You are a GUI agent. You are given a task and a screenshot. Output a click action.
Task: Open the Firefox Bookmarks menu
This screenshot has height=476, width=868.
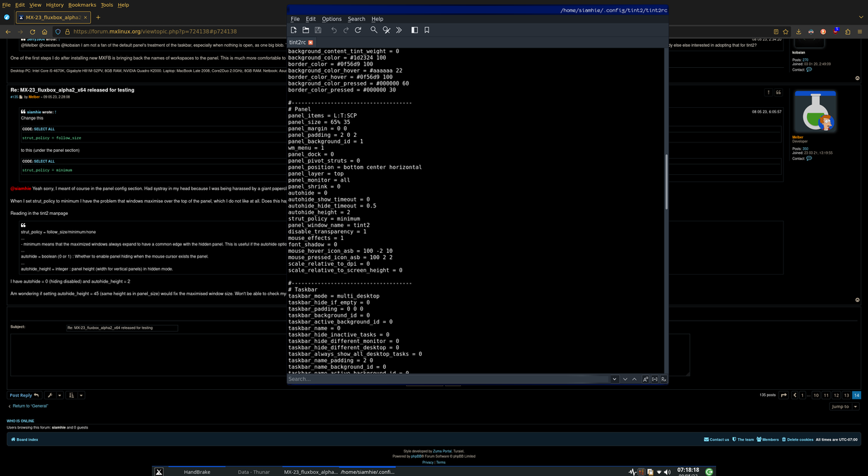(82, 5)
